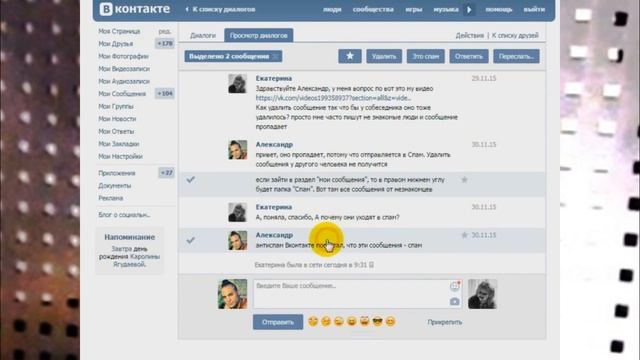Insert sunglasses emoji in quick row

pos(378,322)
